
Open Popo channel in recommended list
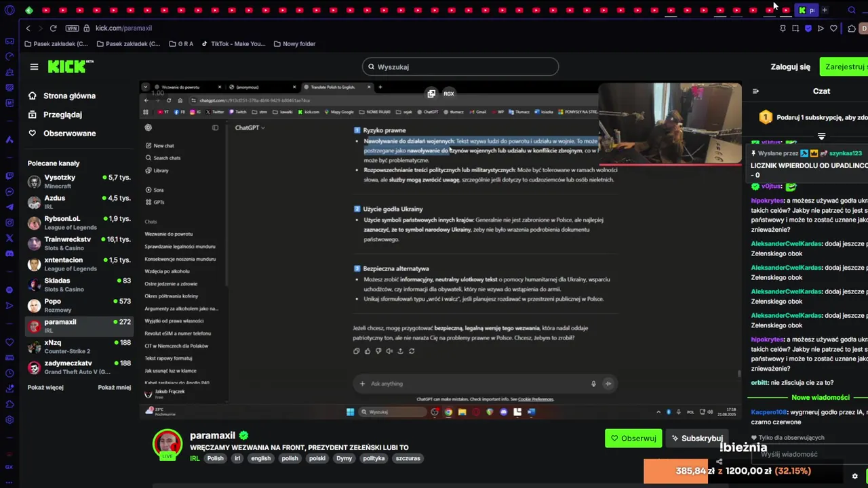click(79, 305)
